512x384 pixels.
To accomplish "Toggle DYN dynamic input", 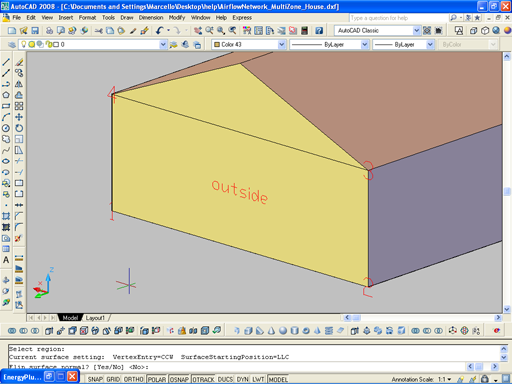I will (x=243, y=379).
